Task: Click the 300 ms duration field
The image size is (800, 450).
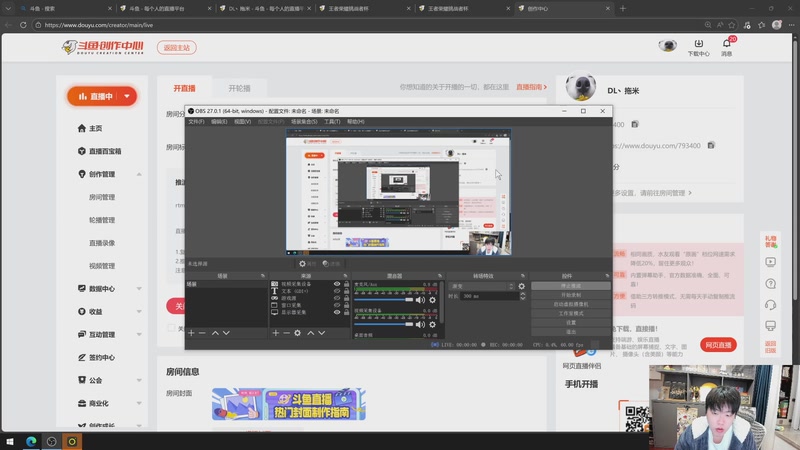Action: (489, 296)
